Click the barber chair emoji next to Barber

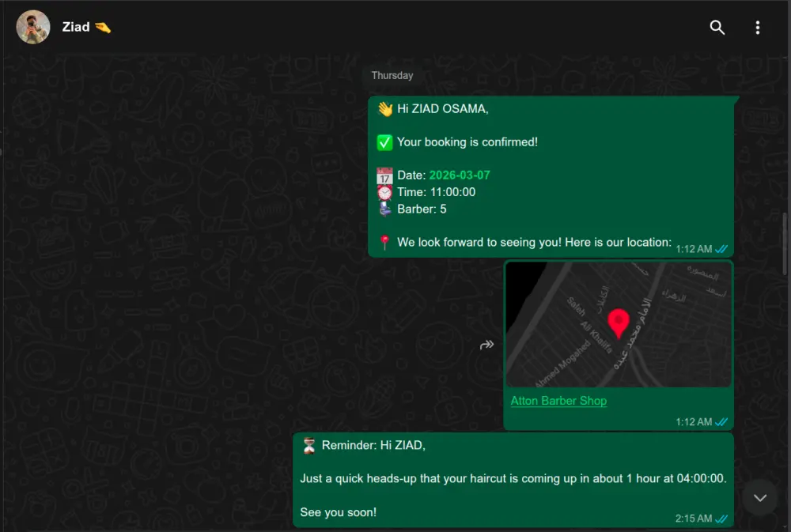click(385, 209)
